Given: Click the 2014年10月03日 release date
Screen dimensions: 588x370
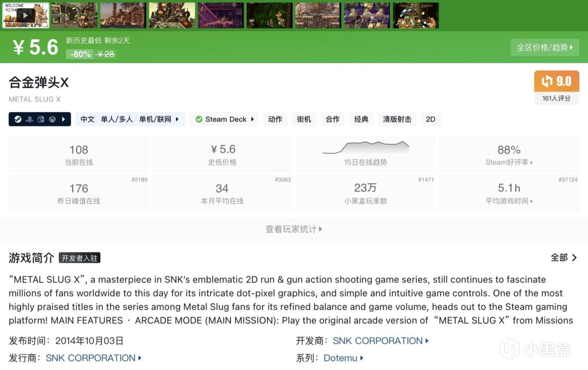Looking at the screenshot, I should 89,341.
